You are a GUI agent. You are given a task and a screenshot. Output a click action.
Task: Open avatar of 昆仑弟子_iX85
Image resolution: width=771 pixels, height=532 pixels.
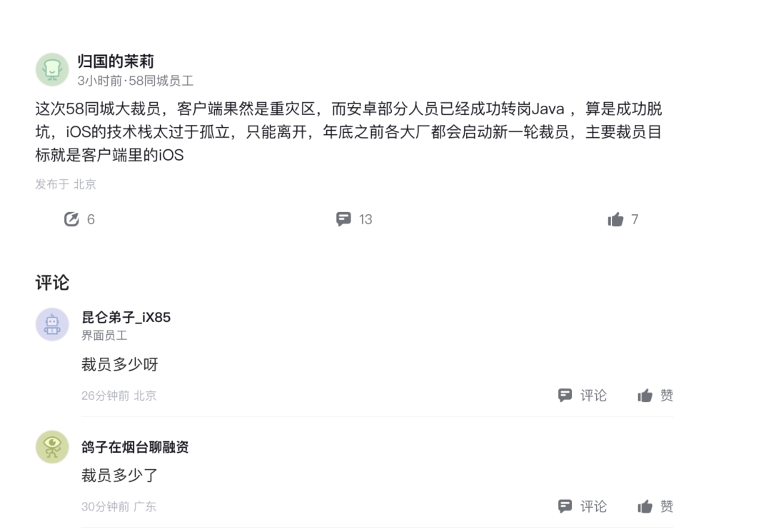[x=52, y=324]
